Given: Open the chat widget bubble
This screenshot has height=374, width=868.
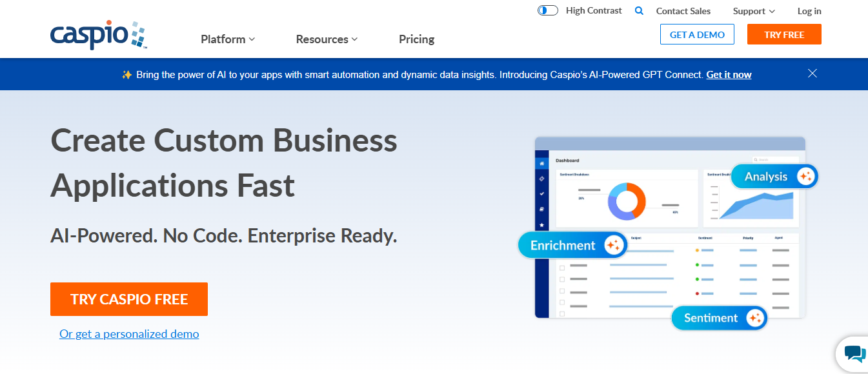Looking at the screenshot, I should coord(855,354).
